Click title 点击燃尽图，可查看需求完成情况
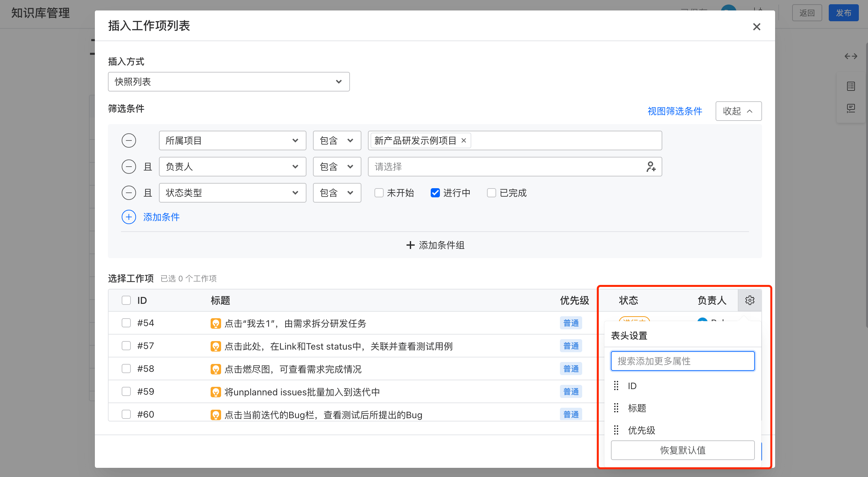Screen dimensions: 868x477 tap(293, 369)
